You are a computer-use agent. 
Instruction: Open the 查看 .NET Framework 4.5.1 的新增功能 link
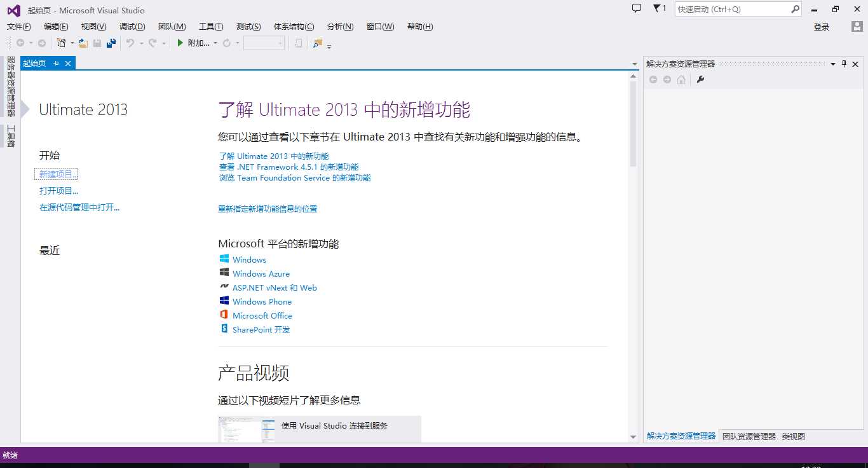tap(288, 167)
